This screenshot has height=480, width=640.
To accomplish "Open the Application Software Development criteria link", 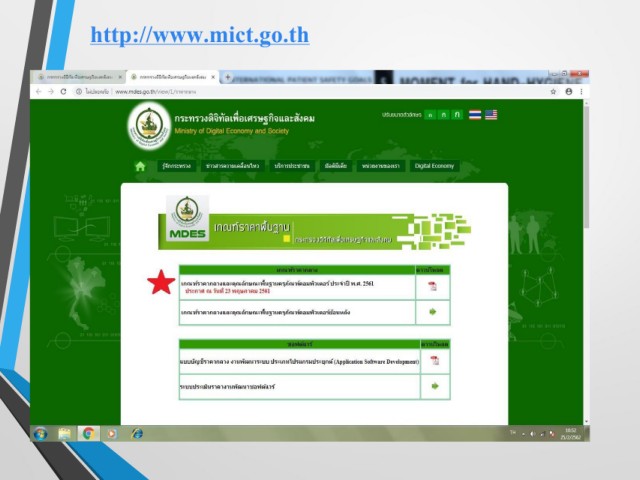I will [x=299, y=360].
